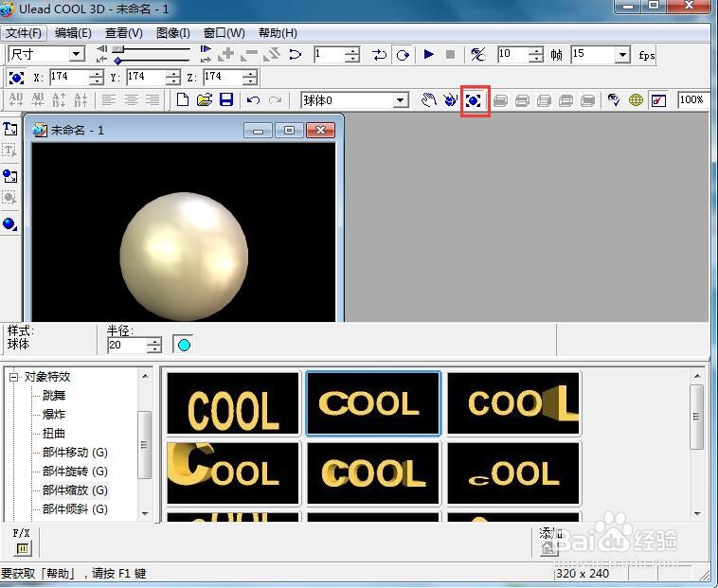Click the high quality display icon
The height and width of the screenshot is (588, 718).
pyautogui.click(x=658, y=100)
